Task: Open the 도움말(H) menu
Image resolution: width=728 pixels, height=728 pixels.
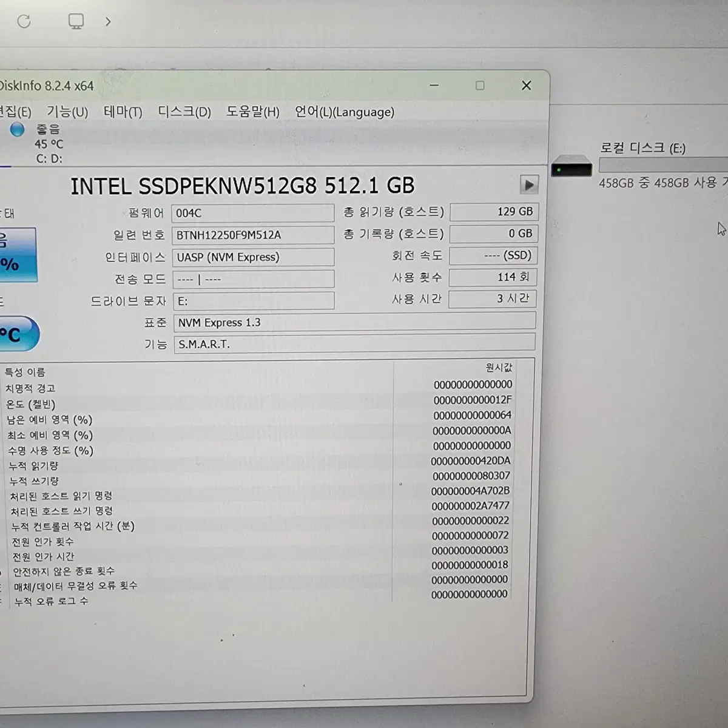Action: pos(253,112)
